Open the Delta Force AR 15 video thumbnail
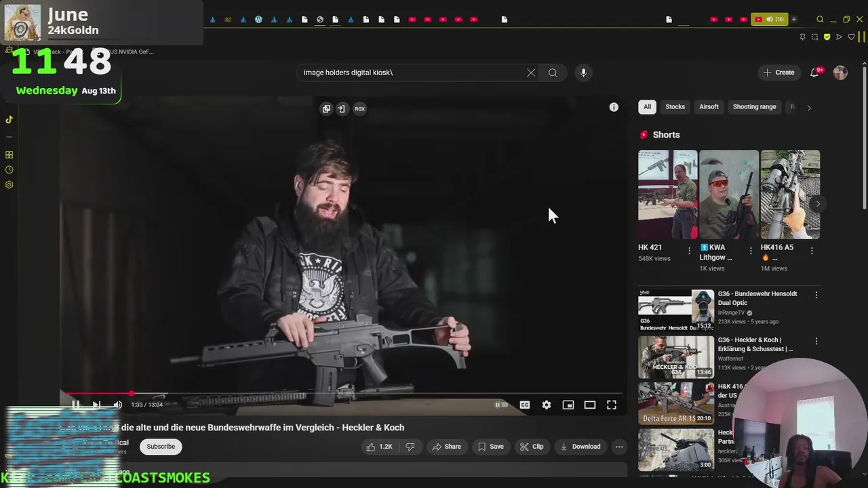The height and width of the screenshot is (488, 868). (x=675, y=403)
